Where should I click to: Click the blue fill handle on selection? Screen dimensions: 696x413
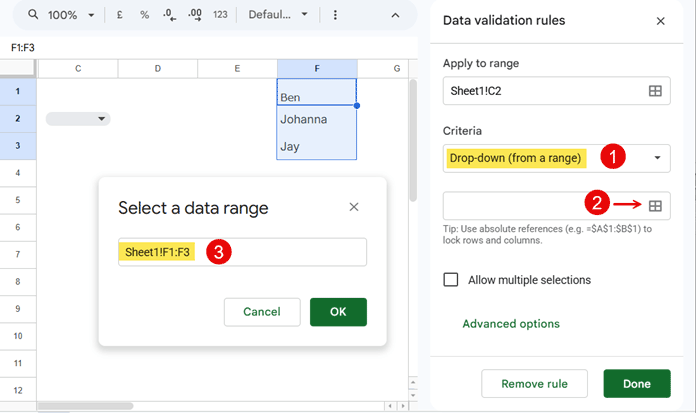[x=357, y=106]
